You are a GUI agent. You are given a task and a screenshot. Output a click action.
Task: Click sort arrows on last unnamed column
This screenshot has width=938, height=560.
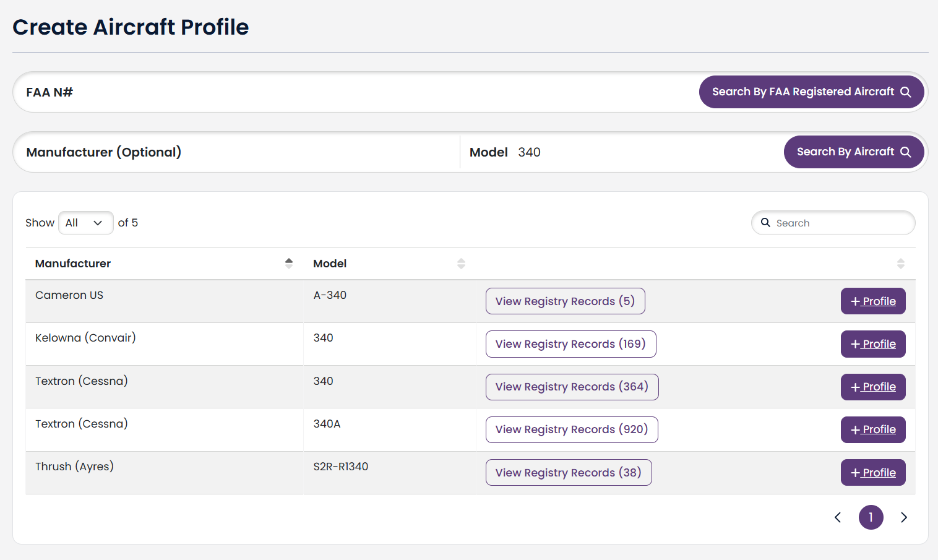pos(901,264)
